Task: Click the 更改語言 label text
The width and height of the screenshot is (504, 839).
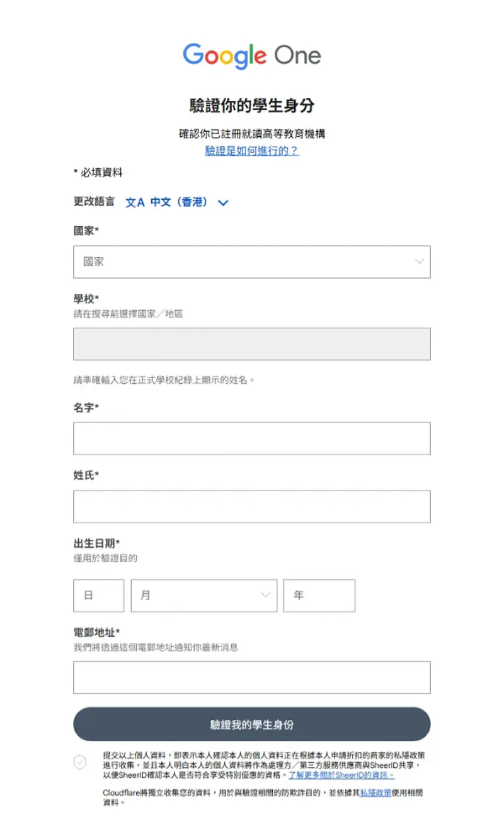Action: coord(94,202)
